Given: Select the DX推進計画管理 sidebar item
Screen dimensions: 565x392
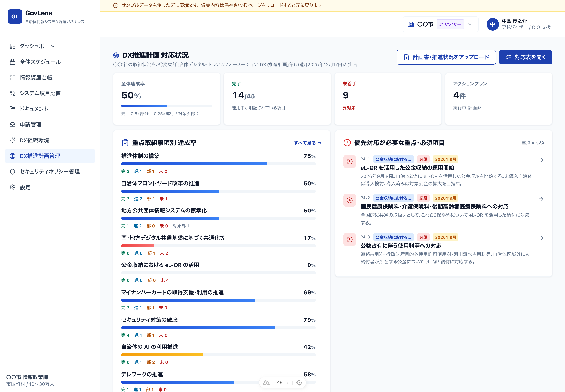Looking at the screenshot, I should pyautogui.click(x=50, y=156).
